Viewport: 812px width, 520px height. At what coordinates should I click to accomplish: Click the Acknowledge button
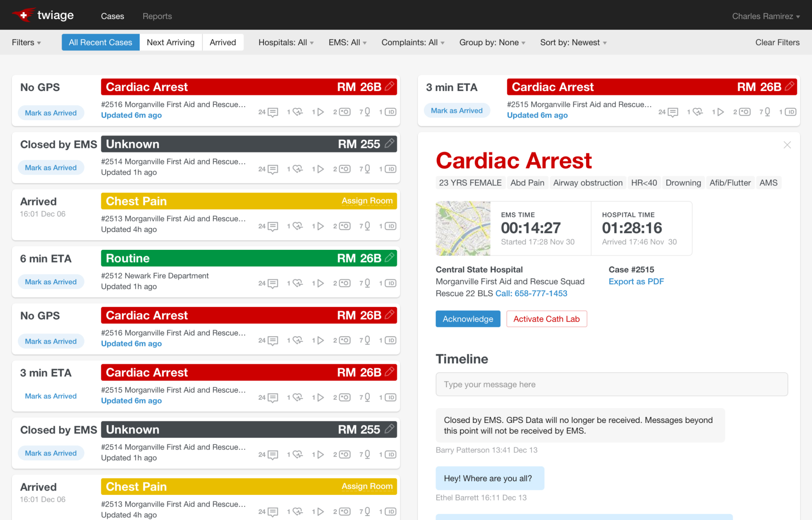(x=468, y=319)
